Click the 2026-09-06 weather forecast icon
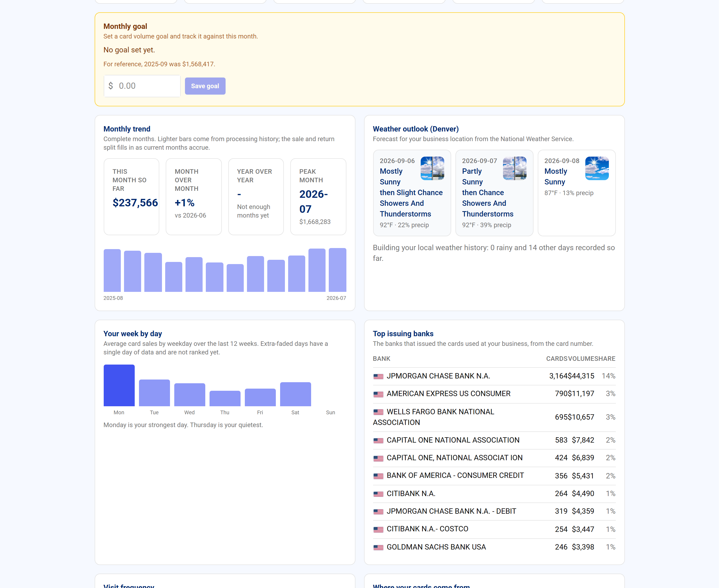This screenshot has width=727, height=588. [432, 168]
